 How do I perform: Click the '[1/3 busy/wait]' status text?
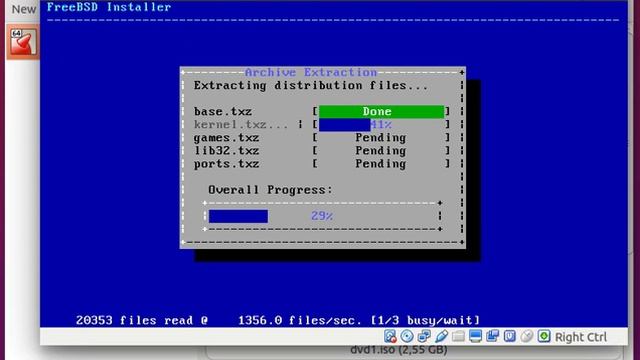click(425, 320)
